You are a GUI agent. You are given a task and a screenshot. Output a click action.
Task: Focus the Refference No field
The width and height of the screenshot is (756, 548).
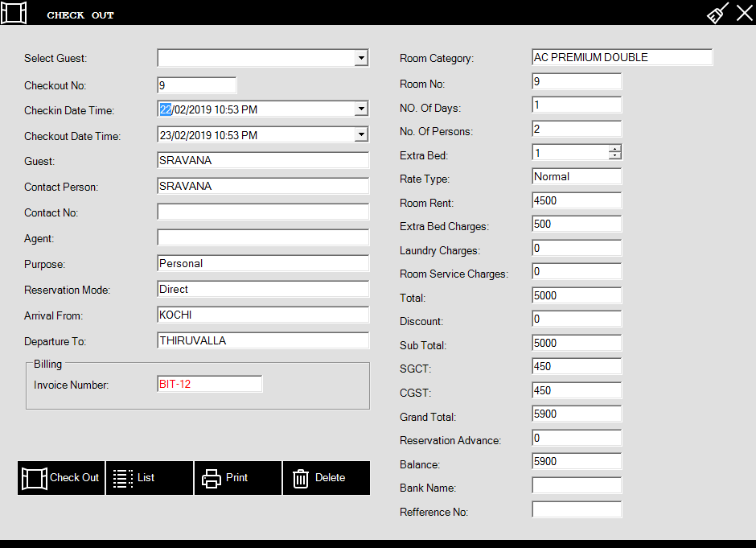(x=577, y=510)
